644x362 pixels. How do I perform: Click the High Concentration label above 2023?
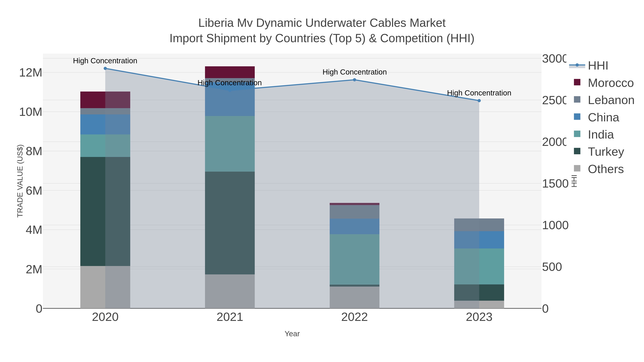[479, 93]
